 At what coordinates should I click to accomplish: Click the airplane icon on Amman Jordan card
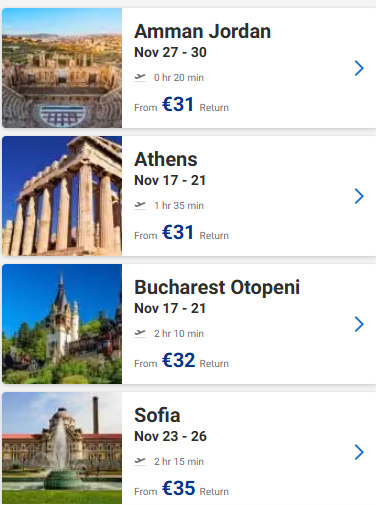[140, 78]
